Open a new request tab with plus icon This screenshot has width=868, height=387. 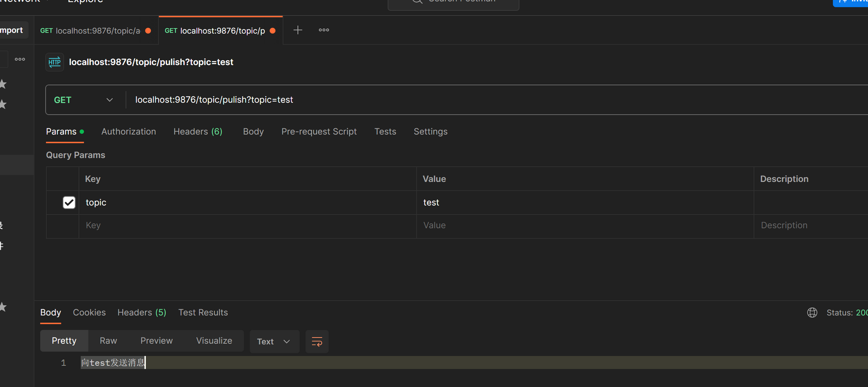tap(298, 30)
